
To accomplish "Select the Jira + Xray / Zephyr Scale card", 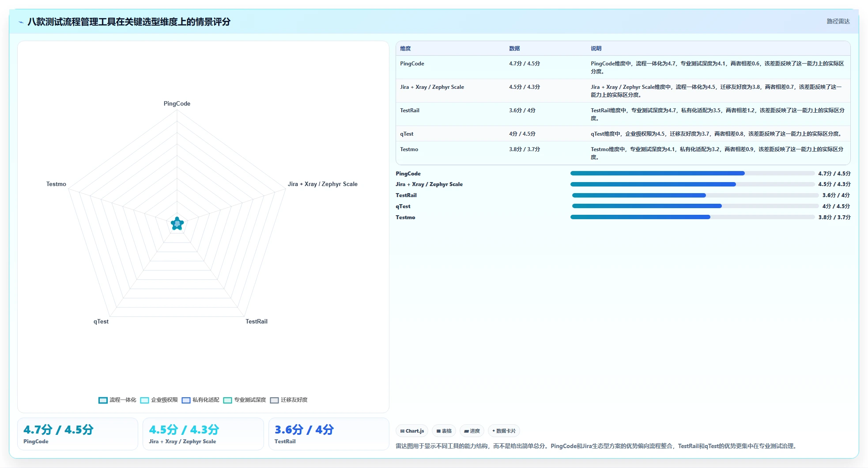I will (x=203, y=434).
